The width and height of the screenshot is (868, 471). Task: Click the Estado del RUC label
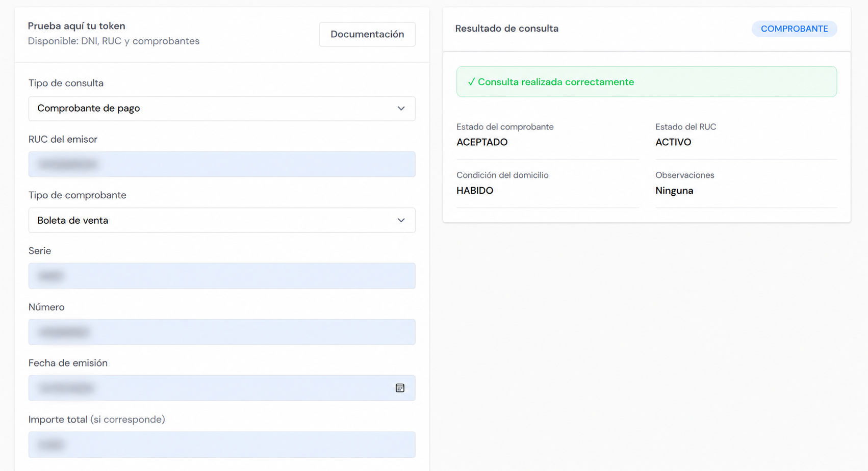point(685,127)
